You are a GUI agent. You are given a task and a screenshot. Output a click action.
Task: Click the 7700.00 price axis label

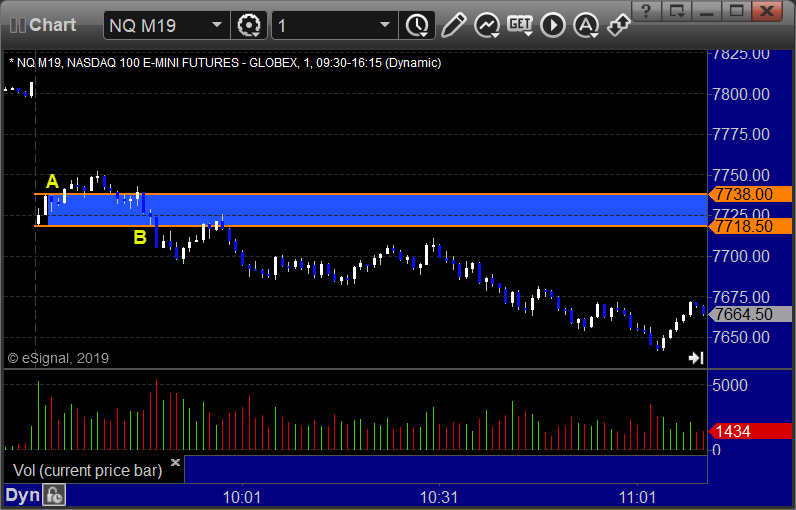[x=741, y=256]
